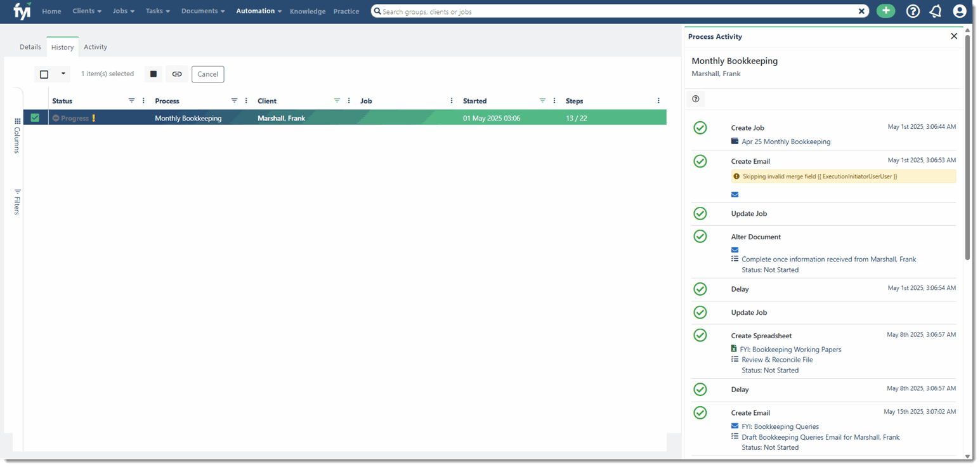Open FYI: Bookkeeping Working Papers link
The height and width of the screenshot is (467, 980).
point(790,350)
